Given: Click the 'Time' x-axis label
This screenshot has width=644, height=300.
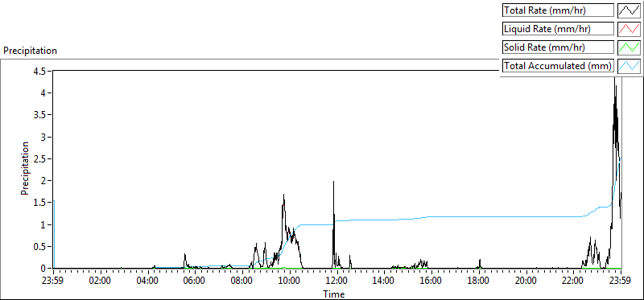Looking at the screenshot, I should [333, 294].
